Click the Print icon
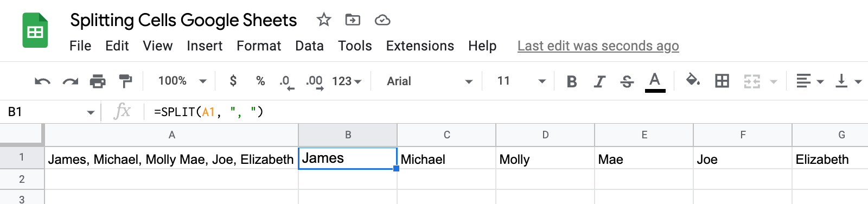 click(98, 81)
